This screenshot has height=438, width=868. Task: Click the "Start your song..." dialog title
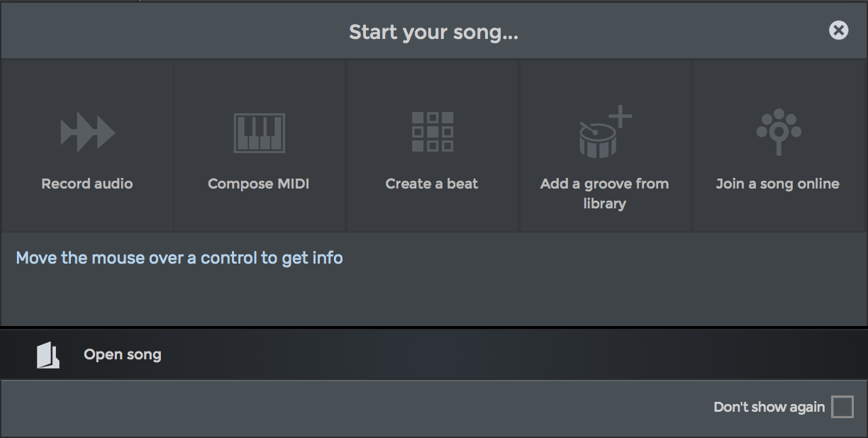(433, 33)
